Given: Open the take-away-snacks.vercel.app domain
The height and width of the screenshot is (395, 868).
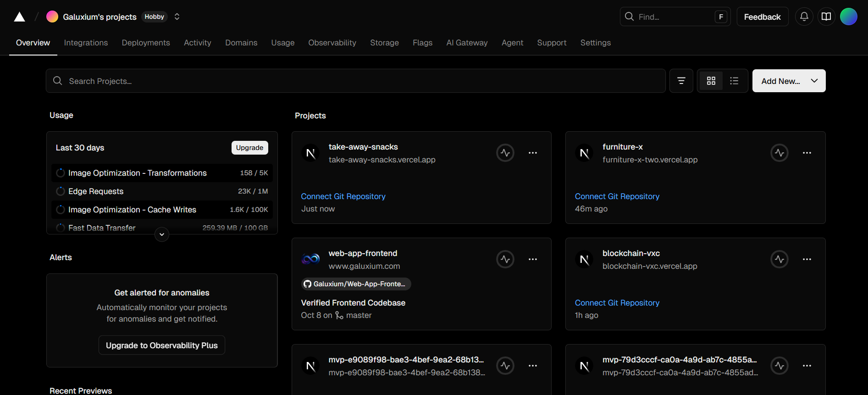Looking at the screenshot, I should [x=382, y=160].
